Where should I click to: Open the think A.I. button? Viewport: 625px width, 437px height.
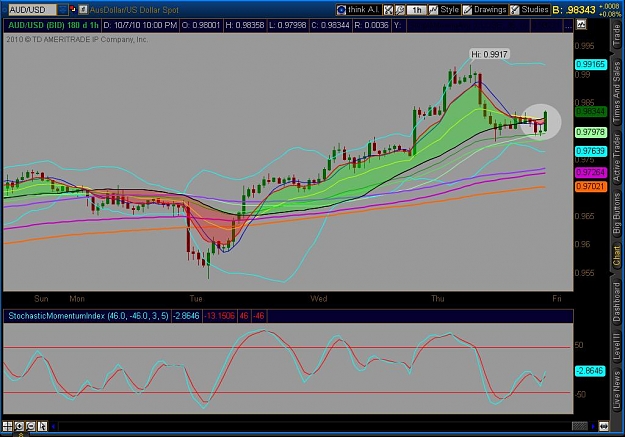click(358, 10)
